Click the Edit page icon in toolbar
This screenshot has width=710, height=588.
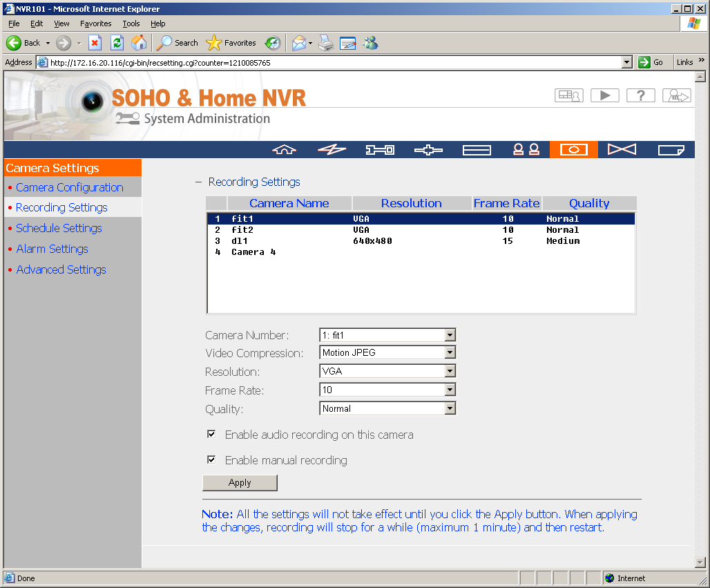click(x=348, y=43)
